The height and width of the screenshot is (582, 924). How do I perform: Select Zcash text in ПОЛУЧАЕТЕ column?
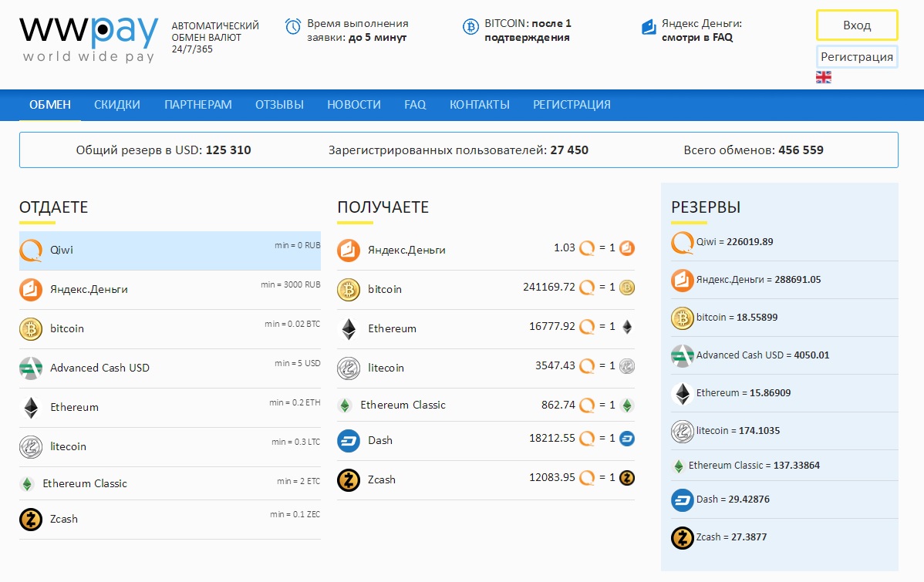point(382,480)
